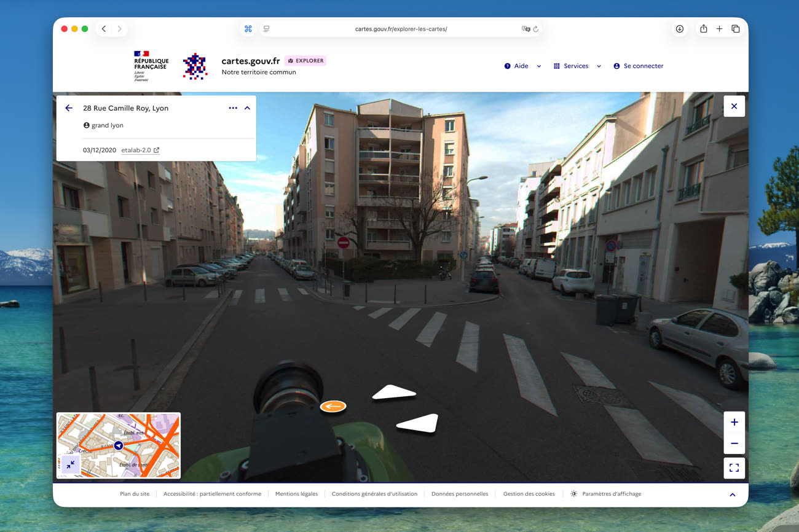Open the Mentions légales footer link

coord(296,494)
